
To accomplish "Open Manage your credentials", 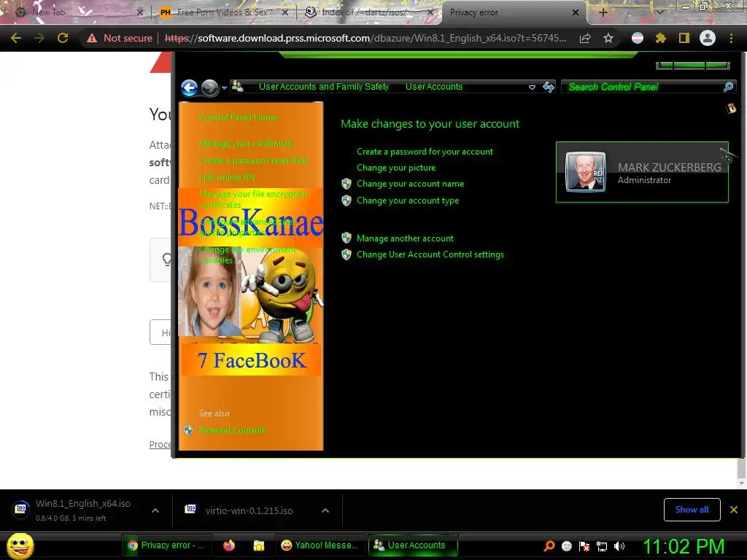I will (247, 144).
